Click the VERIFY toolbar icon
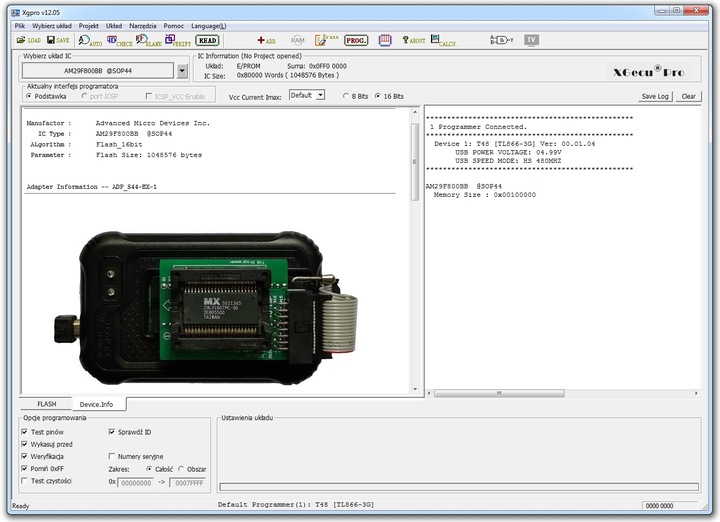Viewport: 720px width, 522px height. (x=178, y=41)
